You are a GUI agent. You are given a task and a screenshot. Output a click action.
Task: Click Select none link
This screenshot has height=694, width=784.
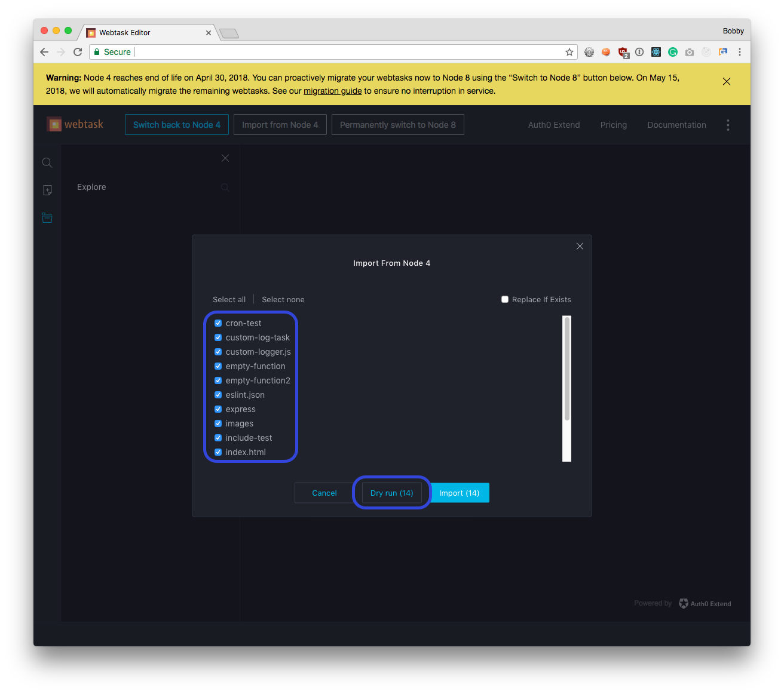(283, 299)
